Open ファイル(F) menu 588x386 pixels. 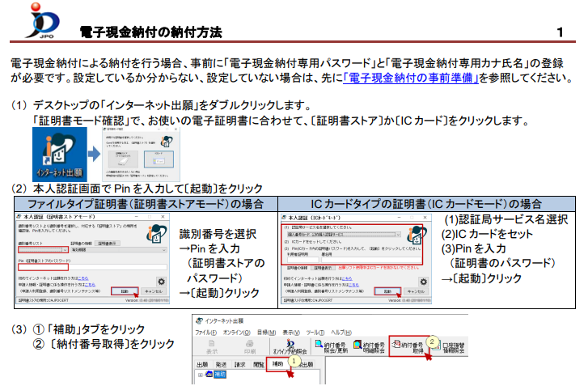pyautogui.click(x=206, y=333)
